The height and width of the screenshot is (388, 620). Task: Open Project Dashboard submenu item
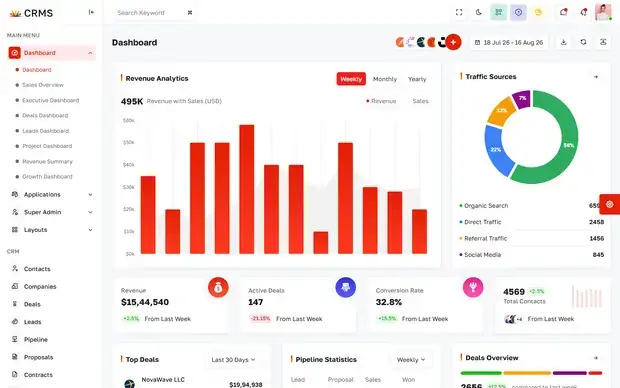(47, 146)
